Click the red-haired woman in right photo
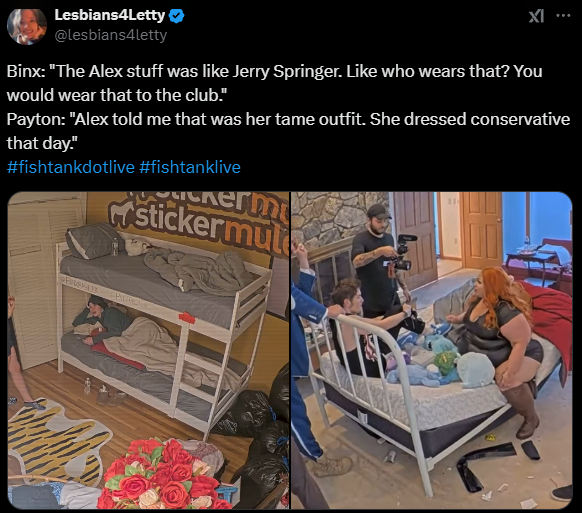582x513 pixels. pos(497,334)
